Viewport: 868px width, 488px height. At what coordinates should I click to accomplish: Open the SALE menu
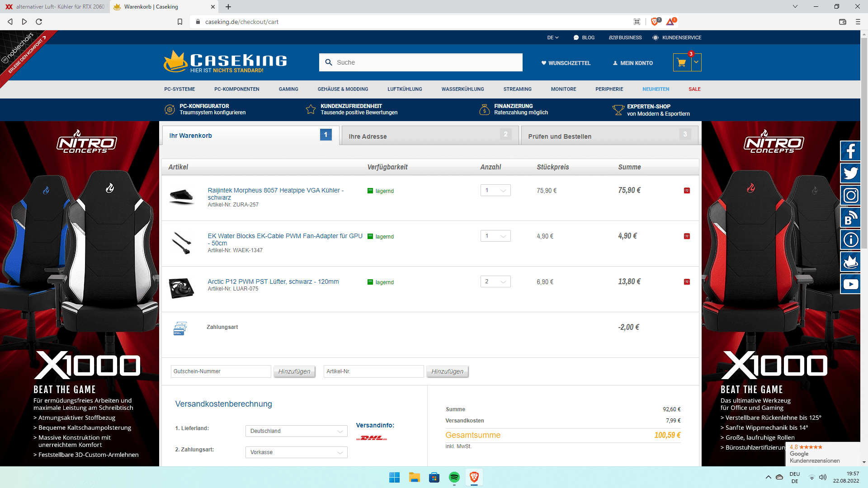point(694,89)
